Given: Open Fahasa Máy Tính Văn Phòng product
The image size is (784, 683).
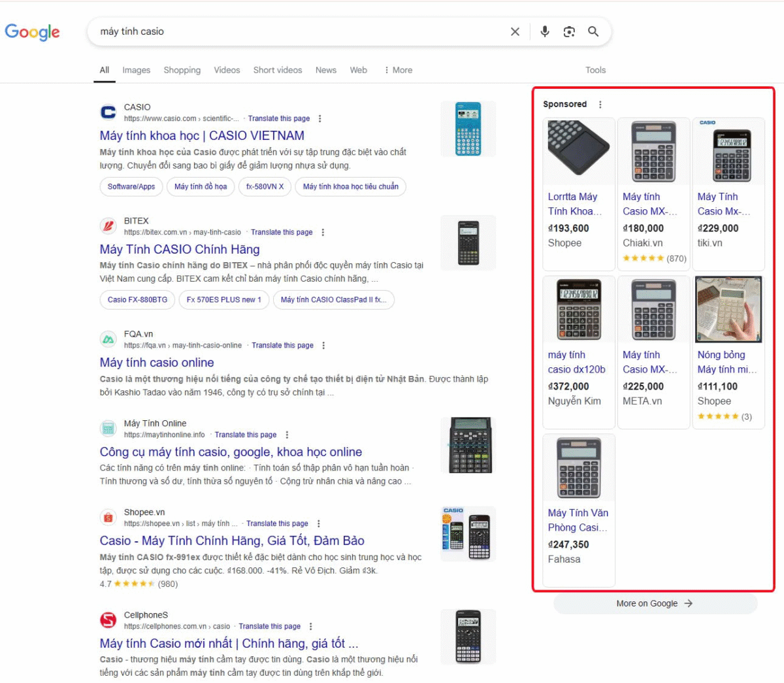Looking at the screenshot, I should point(579,510).
